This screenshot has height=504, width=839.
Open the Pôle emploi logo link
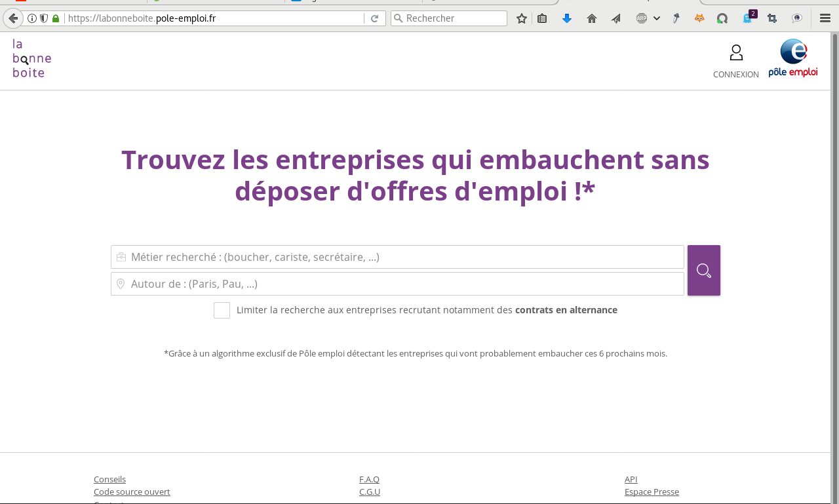point(792,58)
